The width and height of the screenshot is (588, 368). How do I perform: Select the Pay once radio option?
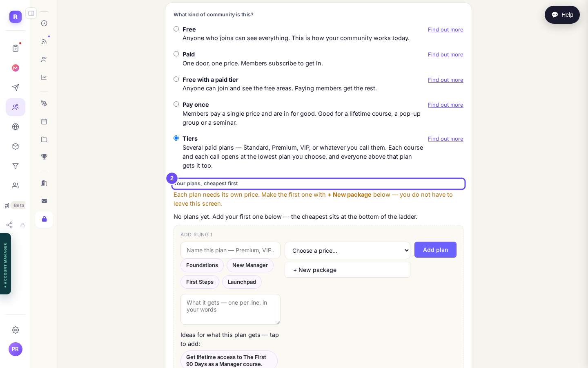[x=176, y=104]
